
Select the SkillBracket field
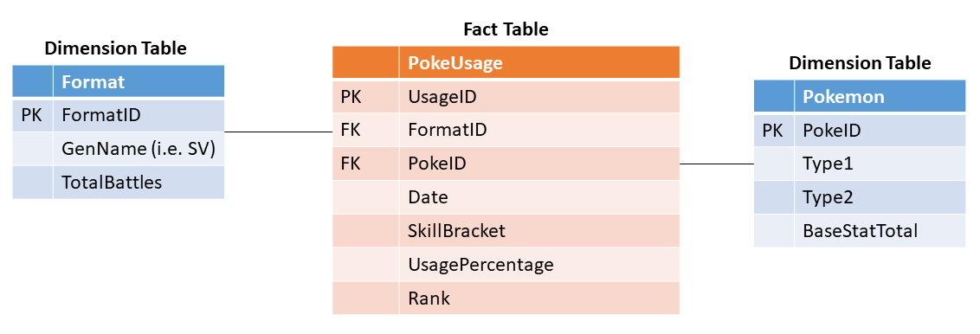point(506,231)
